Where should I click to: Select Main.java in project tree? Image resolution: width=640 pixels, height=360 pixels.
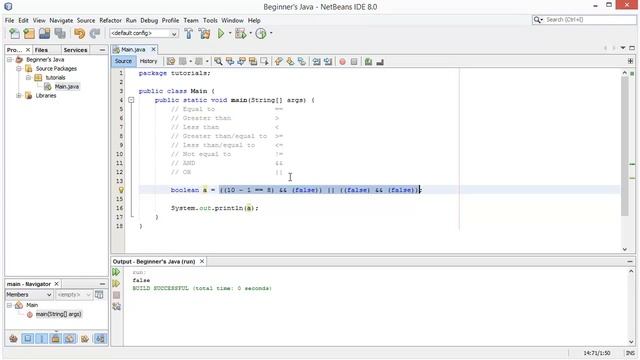click(67, 87)
